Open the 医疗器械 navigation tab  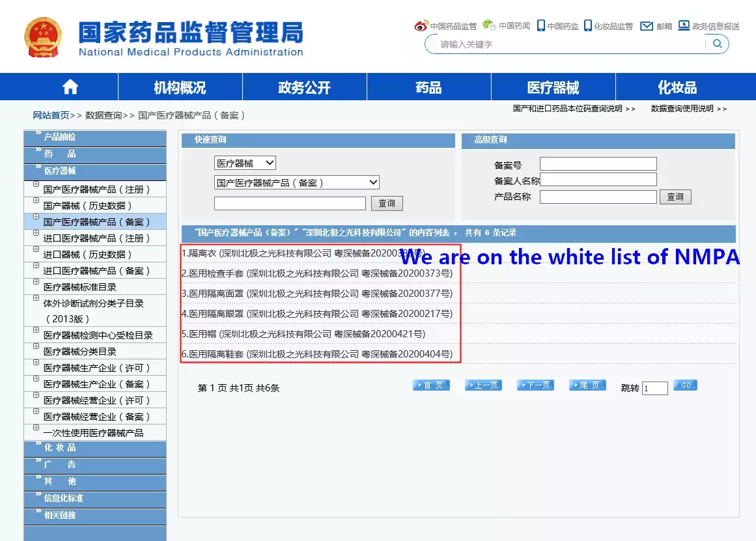pyautogui.click(x=553, y=87)
